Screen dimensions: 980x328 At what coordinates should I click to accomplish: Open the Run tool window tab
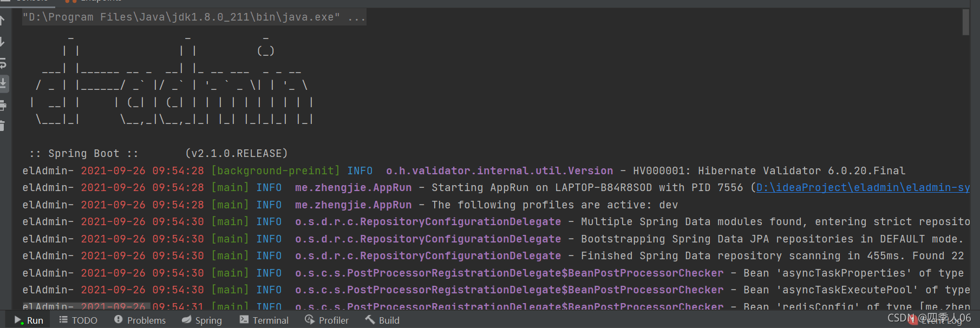(x=29, y=320)
